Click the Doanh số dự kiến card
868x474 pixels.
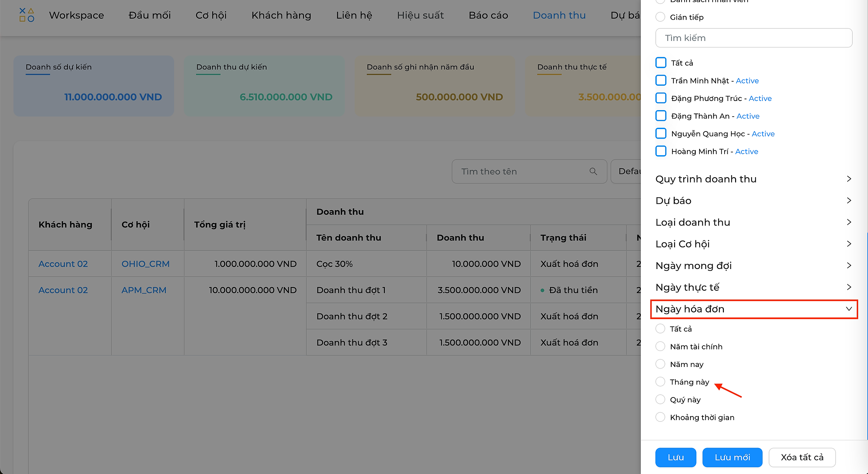click(94, 86)
